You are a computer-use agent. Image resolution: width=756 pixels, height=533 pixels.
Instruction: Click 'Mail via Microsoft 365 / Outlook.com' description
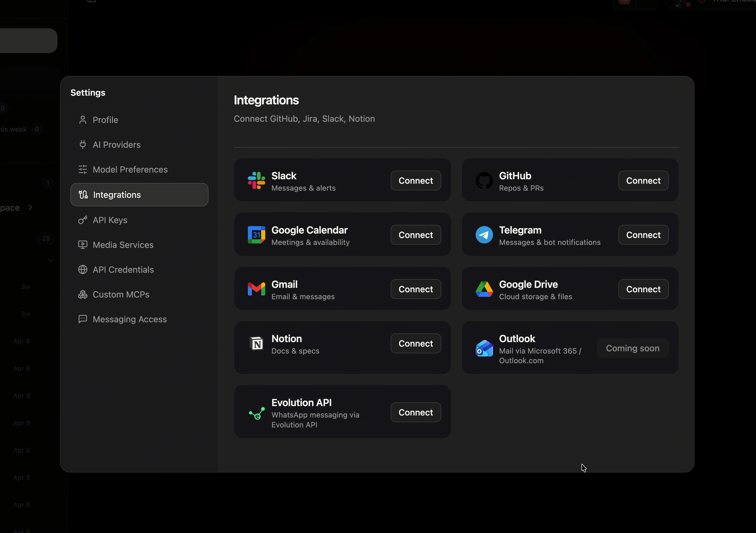[540, 356]
